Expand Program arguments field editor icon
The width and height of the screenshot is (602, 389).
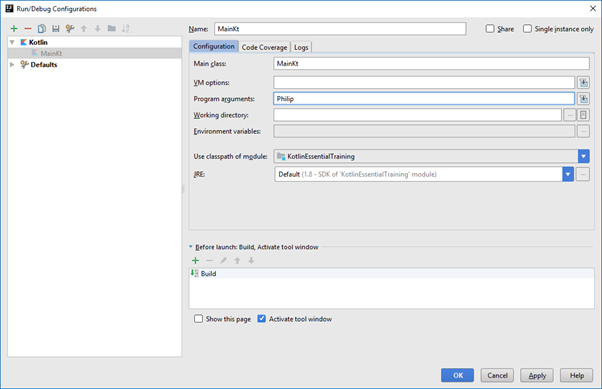click(584, 99)
